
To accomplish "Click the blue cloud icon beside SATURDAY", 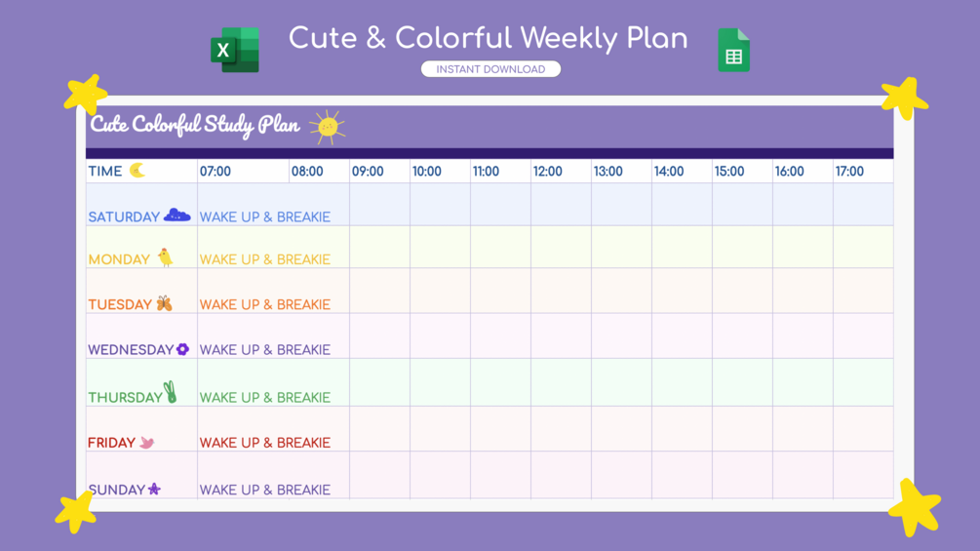I will (x=176, y=216).
